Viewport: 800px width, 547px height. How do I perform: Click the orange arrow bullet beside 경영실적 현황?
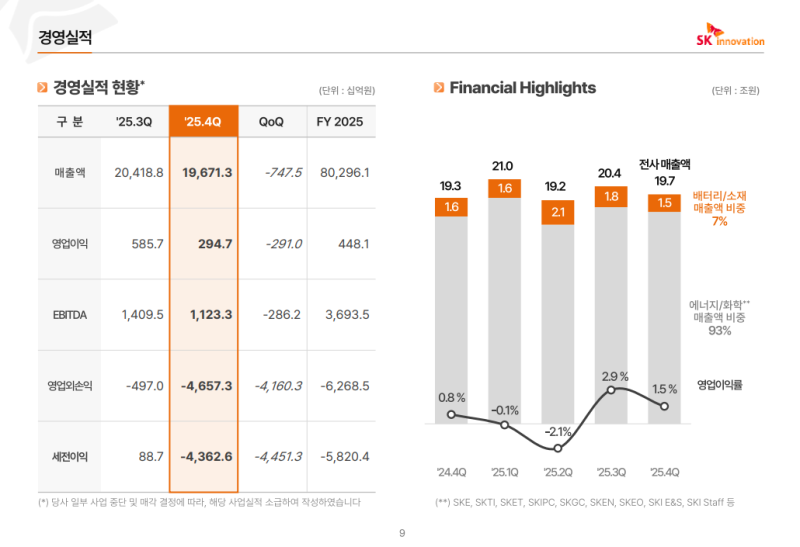point(42,88)
